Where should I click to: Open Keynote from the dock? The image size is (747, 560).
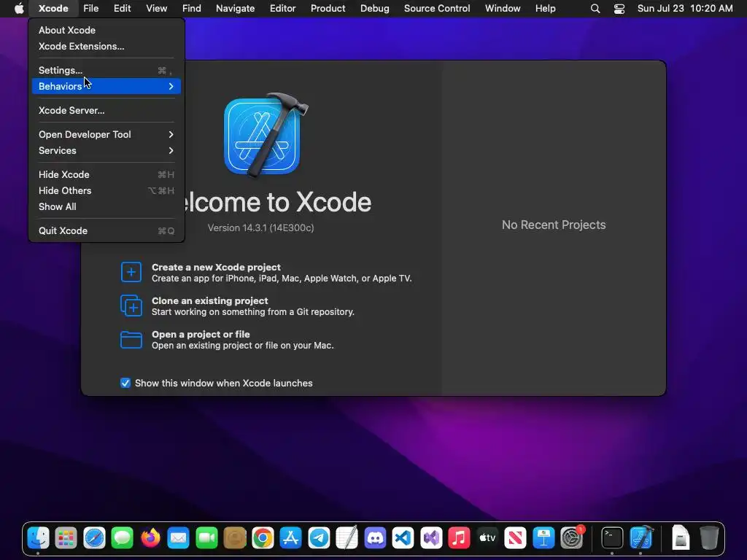(543, 538)
